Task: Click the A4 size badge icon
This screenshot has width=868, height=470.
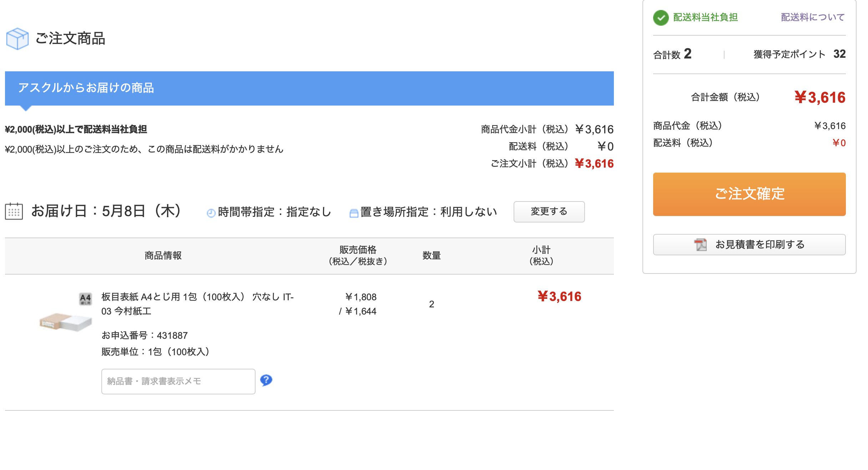Action: tap(85, 298)
